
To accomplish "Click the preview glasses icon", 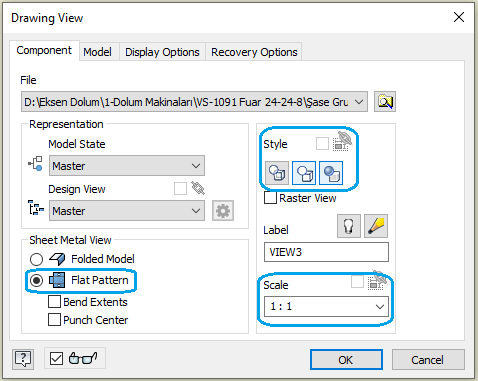I will click(x=83, y=358).
